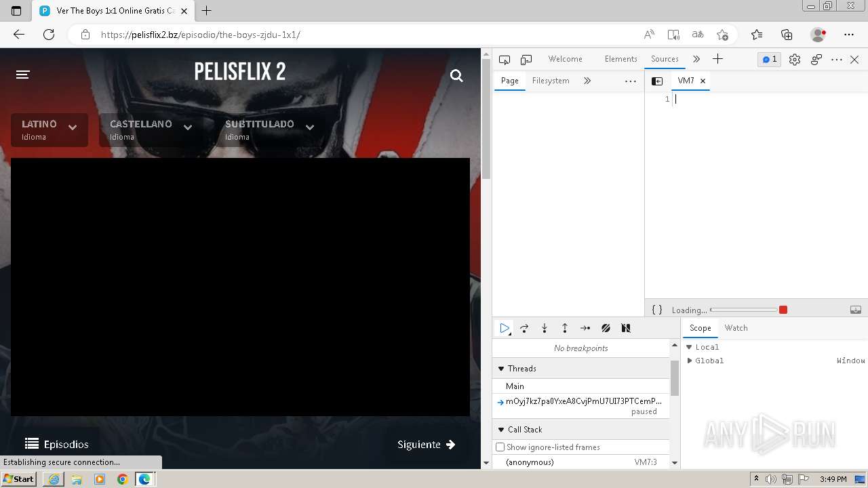Open browser Collections icon
868x488 pixels.
[787, 35]
